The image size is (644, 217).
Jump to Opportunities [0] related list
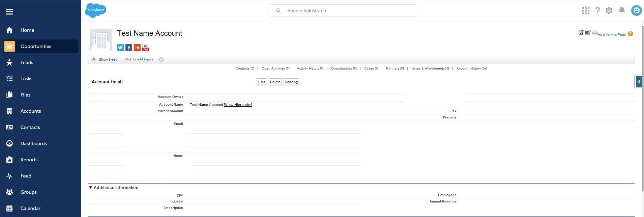coord(344,69)
